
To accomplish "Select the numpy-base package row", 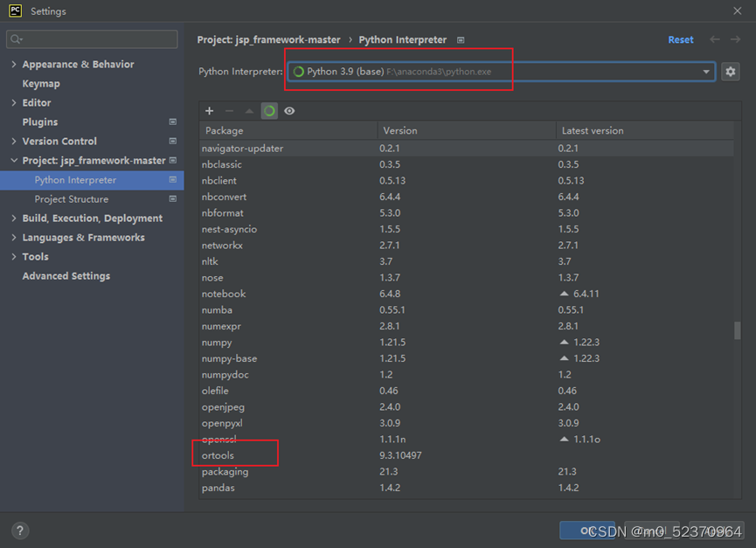I will (x=467, y=358).
